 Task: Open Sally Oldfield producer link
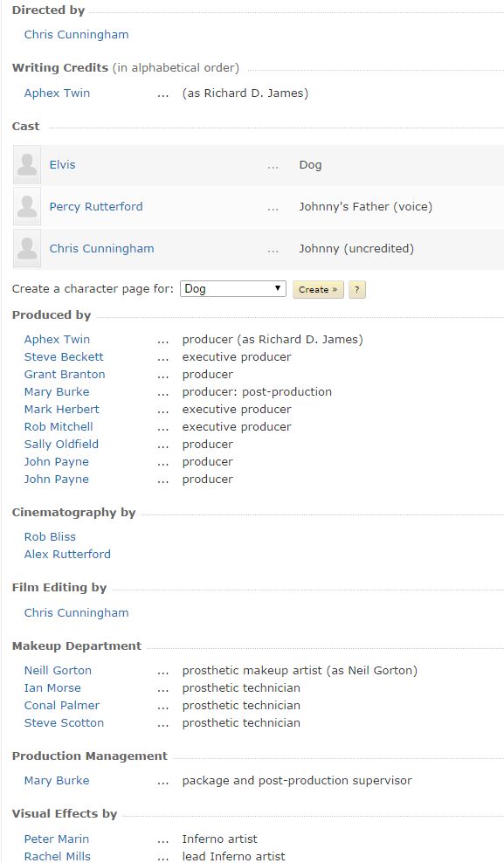tap(61, 444)
